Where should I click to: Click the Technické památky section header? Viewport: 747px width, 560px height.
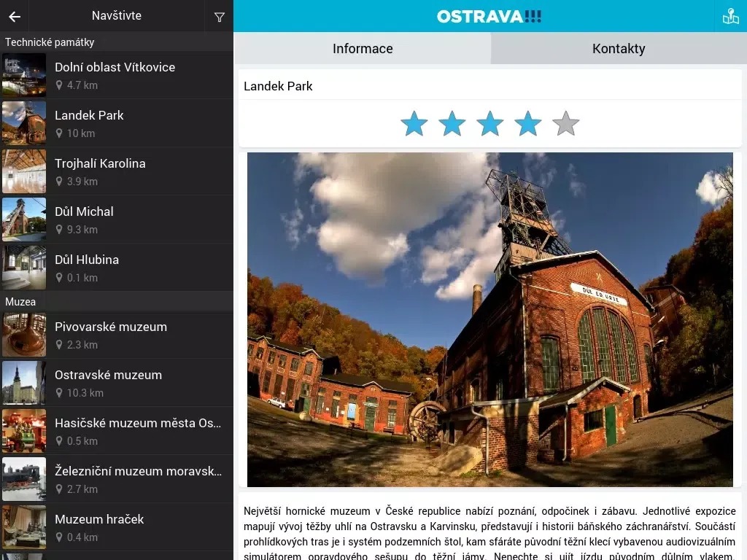[117, 42]
